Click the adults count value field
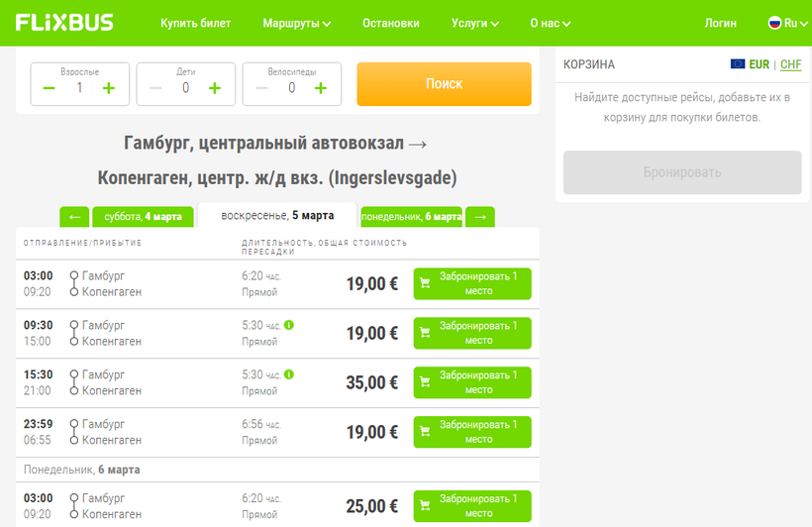This screenshot has height=527, width=812. pos(79,88)
